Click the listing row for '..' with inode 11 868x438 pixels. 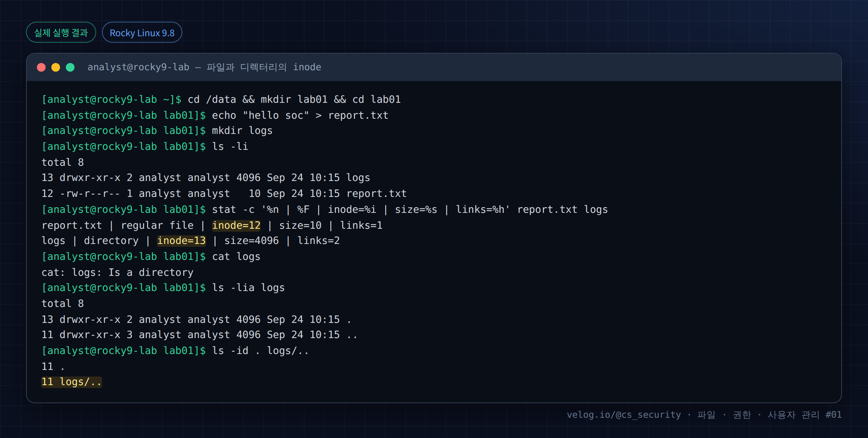tap(200, 335)
